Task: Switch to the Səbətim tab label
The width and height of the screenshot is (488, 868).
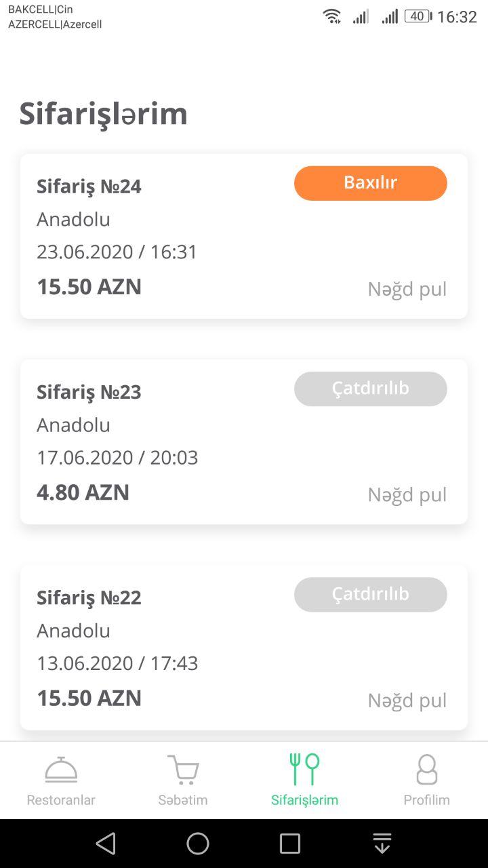Action: click(183, 800)
